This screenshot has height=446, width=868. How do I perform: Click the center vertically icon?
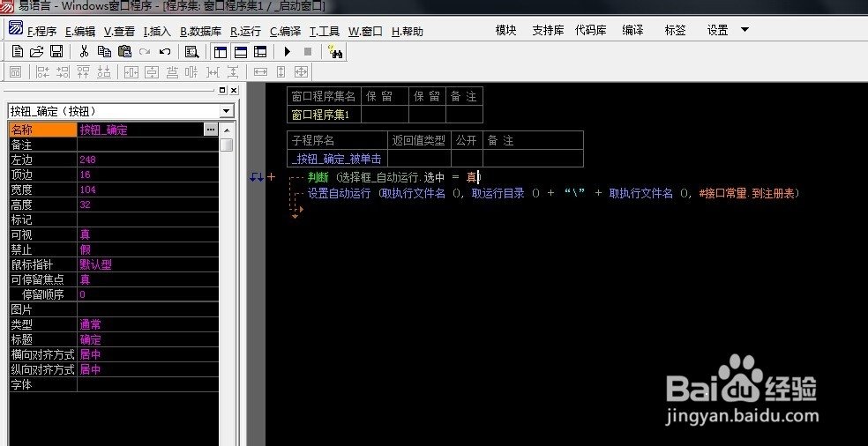tap(151, 72)
